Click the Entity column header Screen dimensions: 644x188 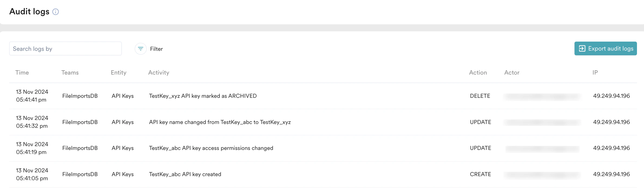coord(119,72)
